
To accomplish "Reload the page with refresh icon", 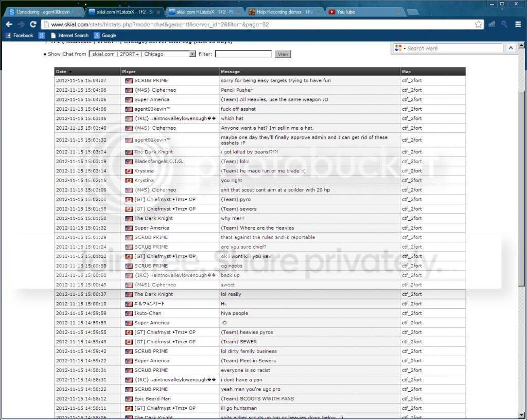I will coord(33,24).
